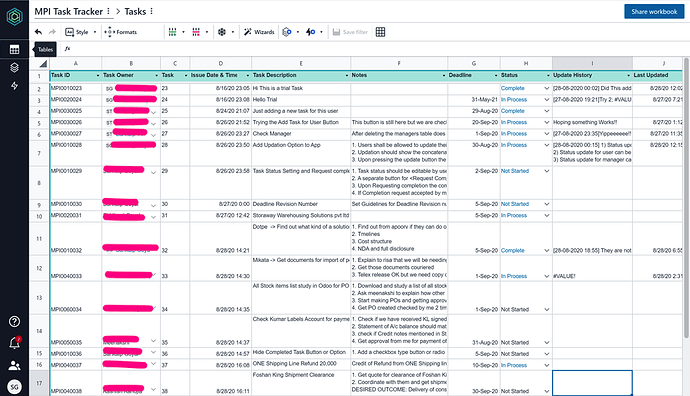Open the Deadline column filter
690x396 pixels.
(496, 76)
